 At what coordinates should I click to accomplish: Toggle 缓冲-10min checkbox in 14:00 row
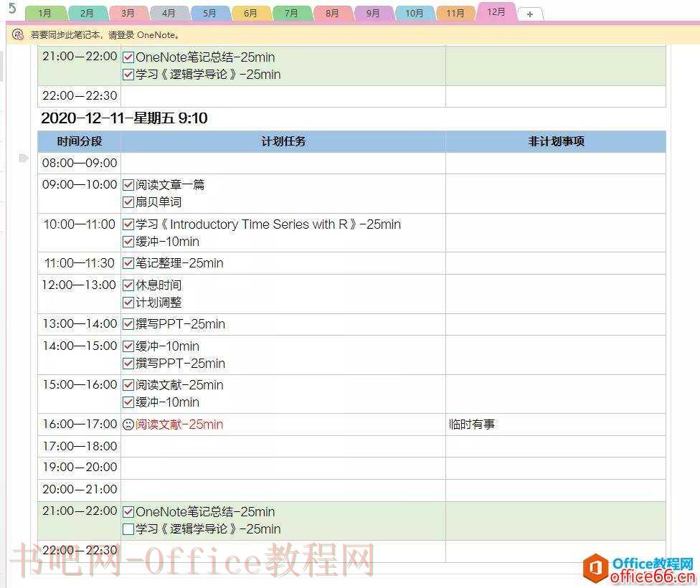pos(128,346)
